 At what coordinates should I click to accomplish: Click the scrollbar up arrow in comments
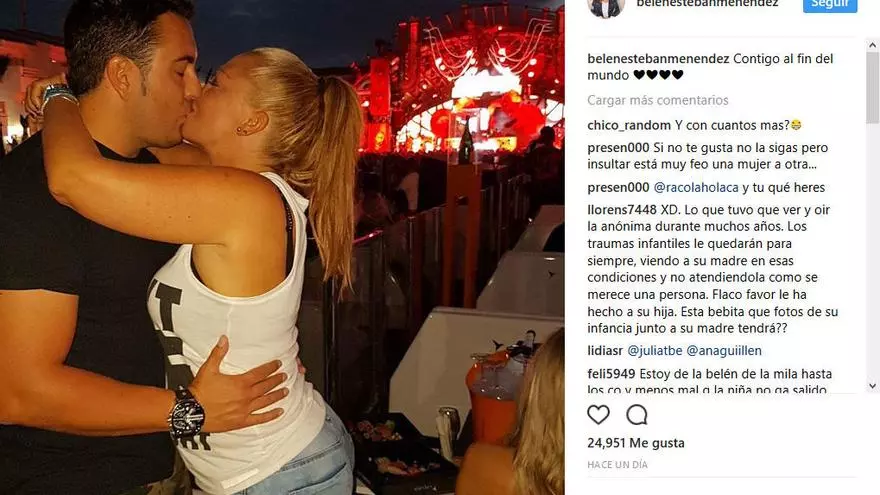pos(873,45)
